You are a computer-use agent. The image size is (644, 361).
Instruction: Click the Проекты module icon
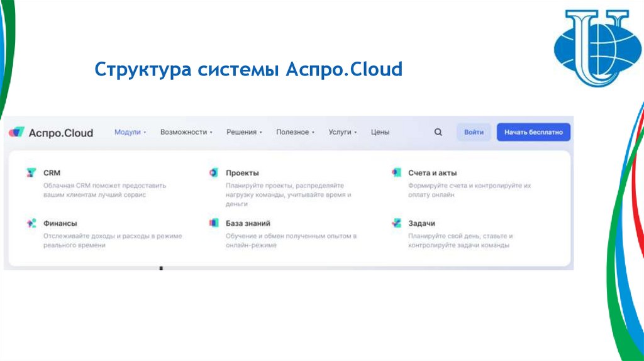click(x=213, y=172)
